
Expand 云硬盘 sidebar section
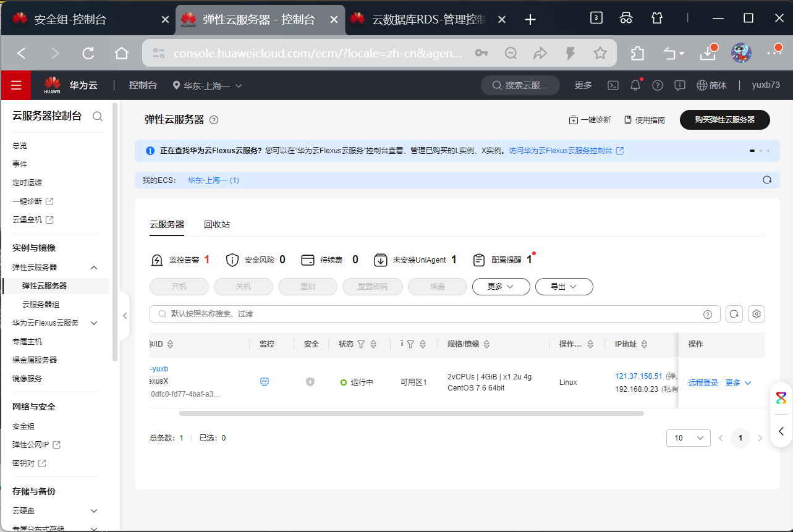pos(94,511)
